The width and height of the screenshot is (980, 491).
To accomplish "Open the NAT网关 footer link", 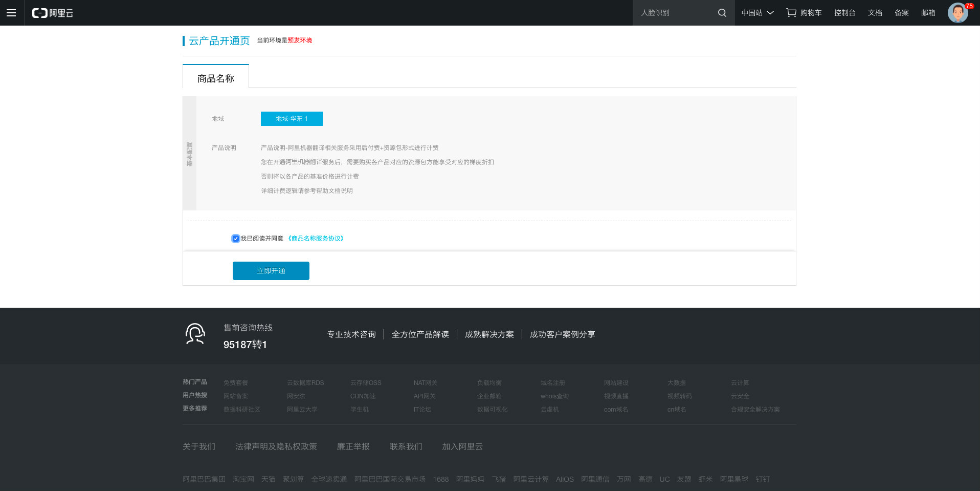I will (x=426, y=383).
